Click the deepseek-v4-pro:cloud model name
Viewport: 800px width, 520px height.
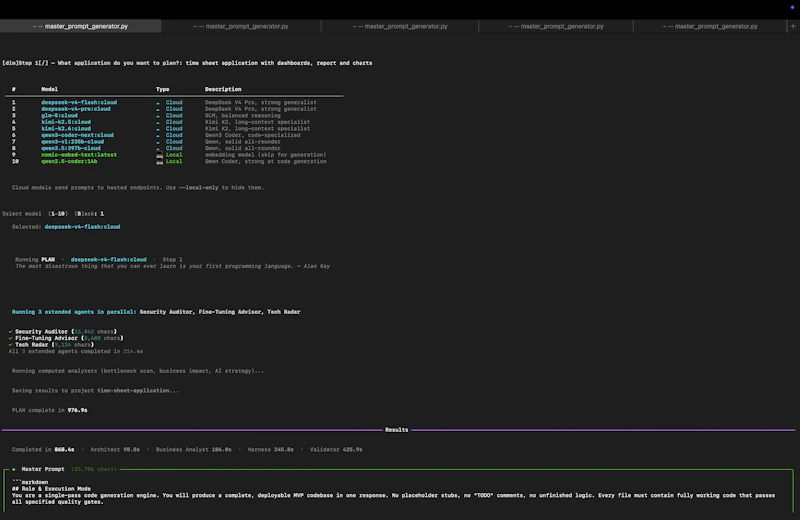[x=76, y=109]
